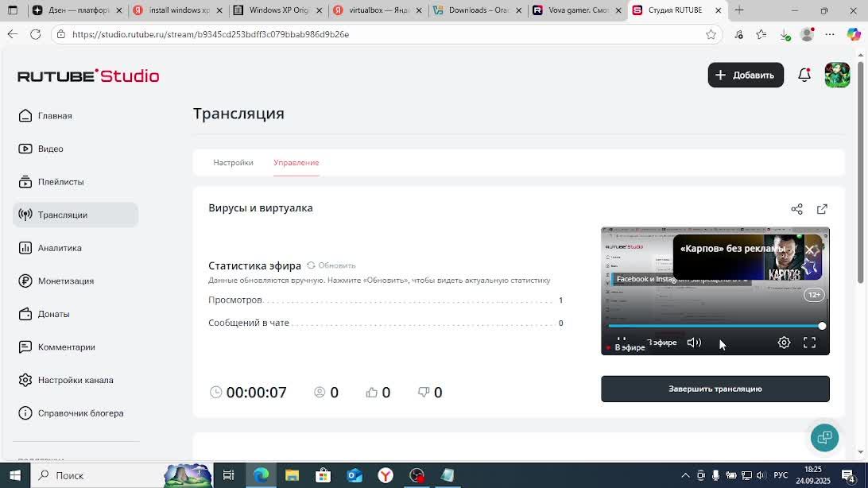
Task: Open Microsoft Store from the taskbar
Action: [323, 475]
